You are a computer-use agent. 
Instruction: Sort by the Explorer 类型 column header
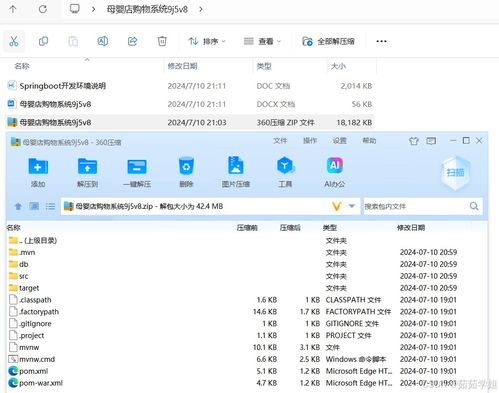coord(264,66)
